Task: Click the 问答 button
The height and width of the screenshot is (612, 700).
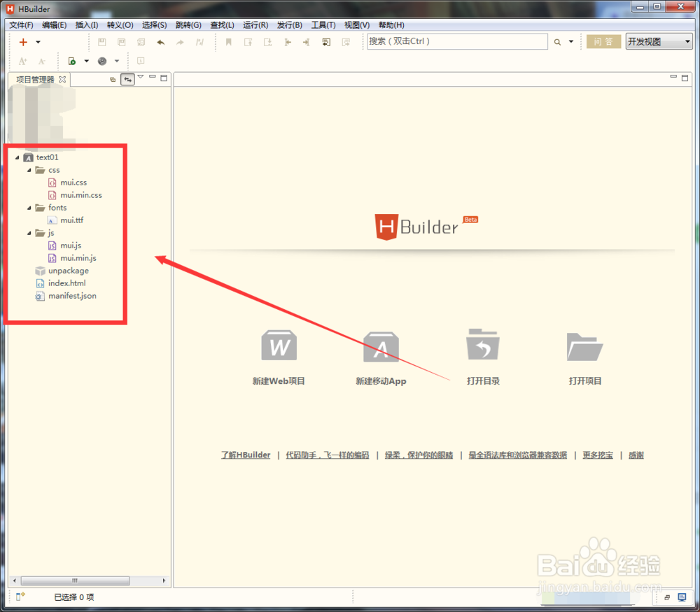Action: tap(603, 41)
